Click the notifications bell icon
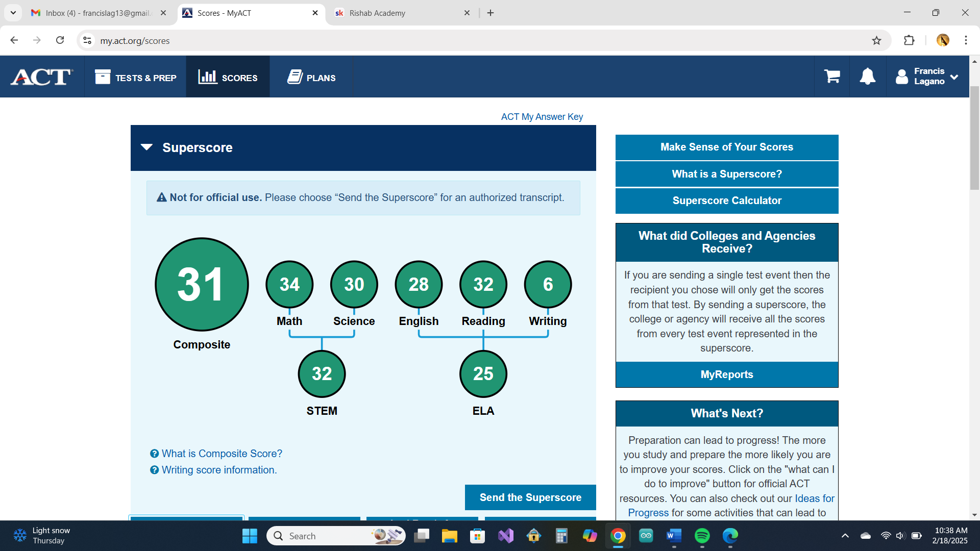This screenshot has height=551, width=980. (867, 77)
